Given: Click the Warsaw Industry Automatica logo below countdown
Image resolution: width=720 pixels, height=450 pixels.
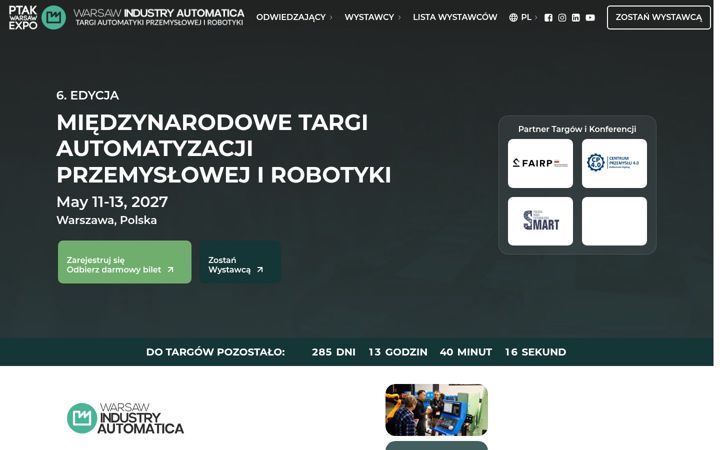Looking at the screenshot, I should click(125, 418).
